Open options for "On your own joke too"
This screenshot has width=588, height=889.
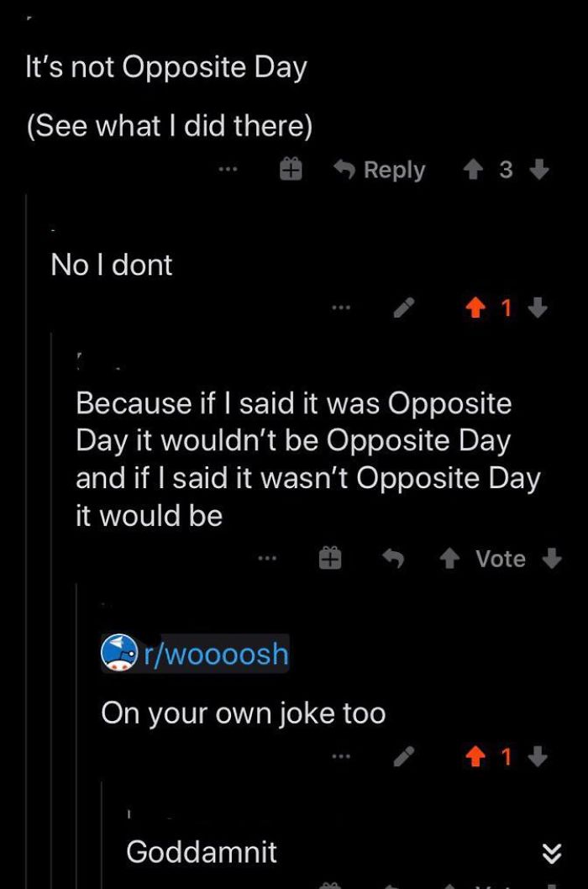[x=341, y=755]
